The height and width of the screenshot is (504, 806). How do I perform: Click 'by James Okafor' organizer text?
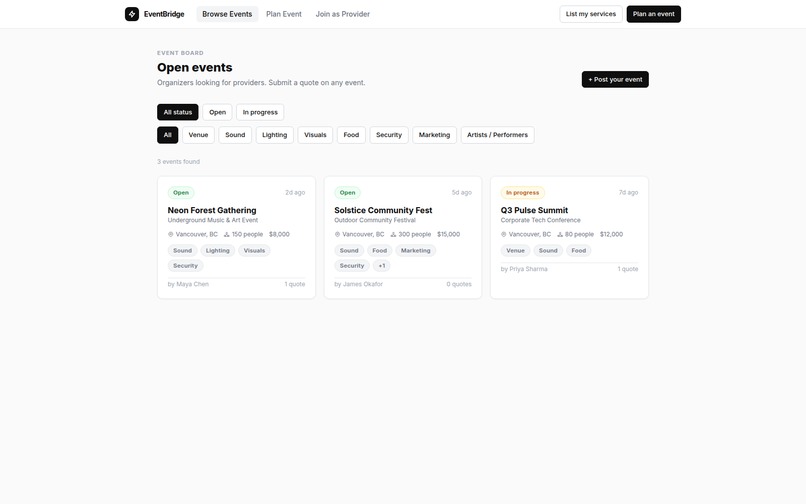358,284
